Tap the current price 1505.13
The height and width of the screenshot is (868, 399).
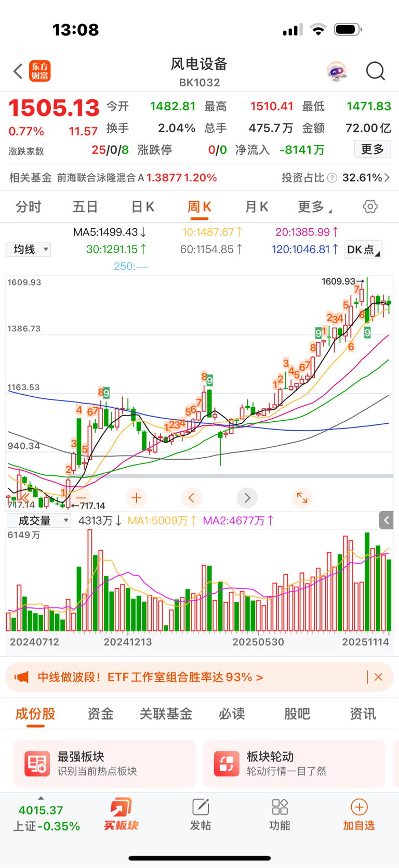point(54,108)
